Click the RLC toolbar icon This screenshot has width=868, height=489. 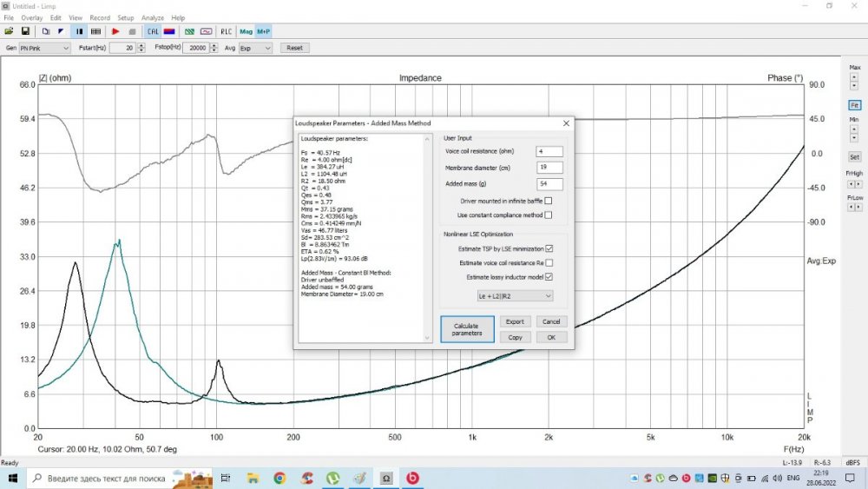pos(226,31)
